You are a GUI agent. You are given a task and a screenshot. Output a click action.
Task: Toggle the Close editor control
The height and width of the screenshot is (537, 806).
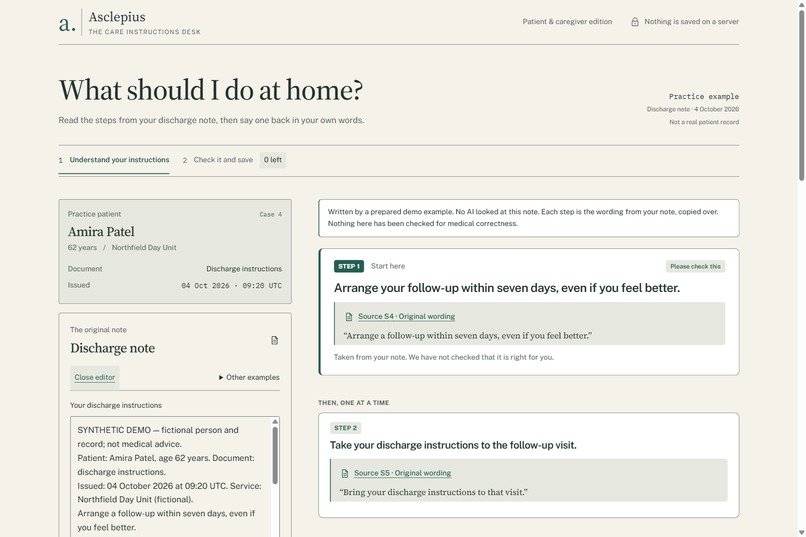[95, 377]
